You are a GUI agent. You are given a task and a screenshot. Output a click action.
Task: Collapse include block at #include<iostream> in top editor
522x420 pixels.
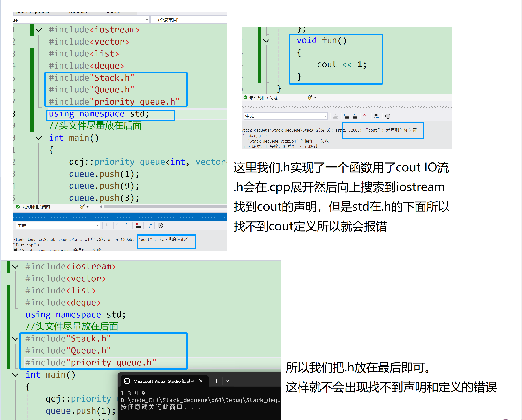[x=39, y=30]
